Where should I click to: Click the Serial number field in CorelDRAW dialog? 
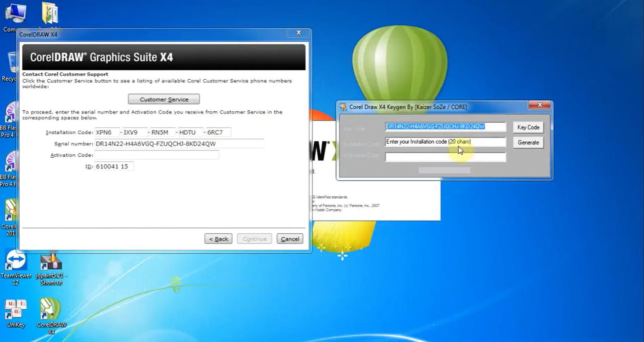(x=179, y=144)
